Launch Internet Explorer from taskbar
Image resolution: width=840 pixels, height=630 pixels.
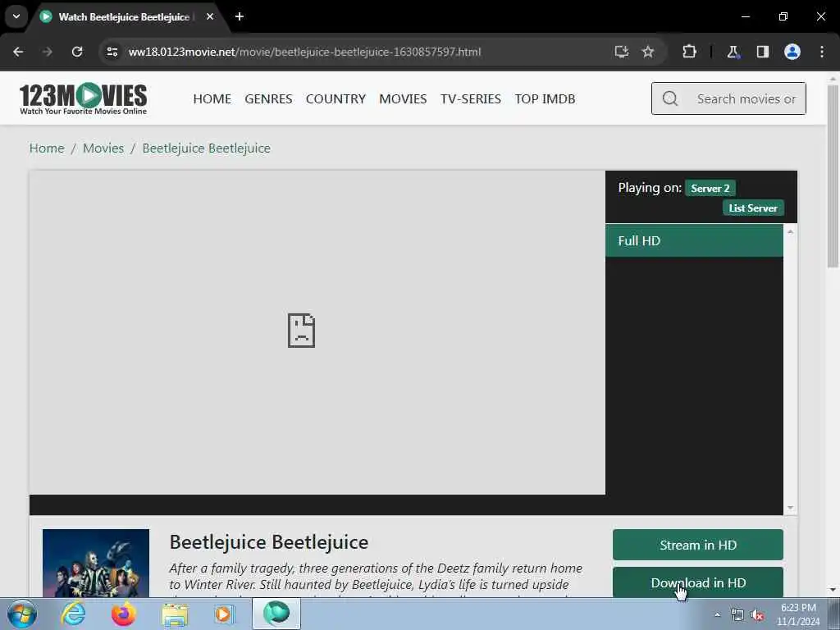pos(73,614)
